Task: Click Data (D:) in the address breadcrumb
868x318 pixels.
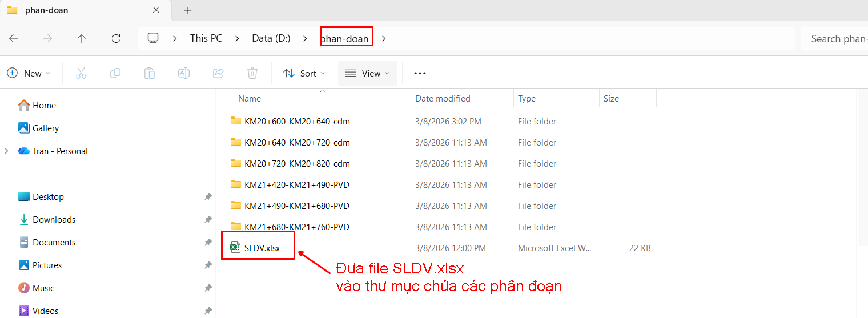Action: click(271, 38)
